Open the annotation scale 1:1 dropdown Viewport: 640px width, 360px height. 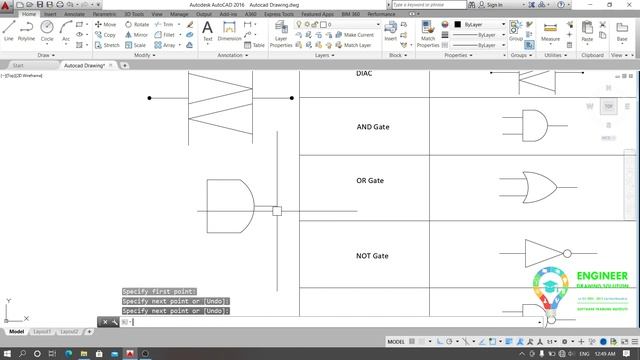(x=552, y=341)
